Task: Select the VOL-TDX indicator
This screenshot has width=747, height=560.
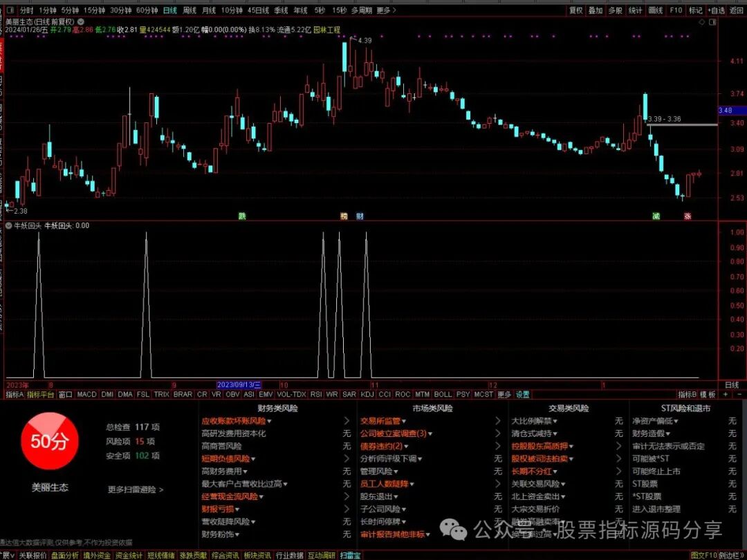Action: (291, 394)
